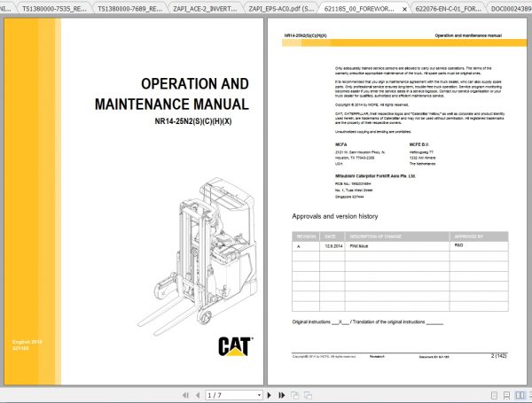Click the date cell 12.6.2014 in table
532x403 pixels.
[333, 246]
